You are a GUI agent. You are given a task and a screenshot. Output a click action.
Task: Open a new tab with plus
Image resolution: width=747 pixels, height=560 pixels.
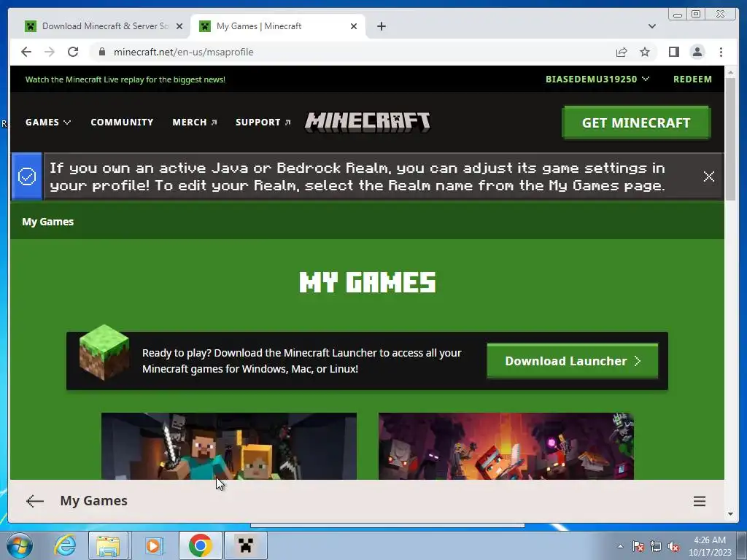(381, 26)
